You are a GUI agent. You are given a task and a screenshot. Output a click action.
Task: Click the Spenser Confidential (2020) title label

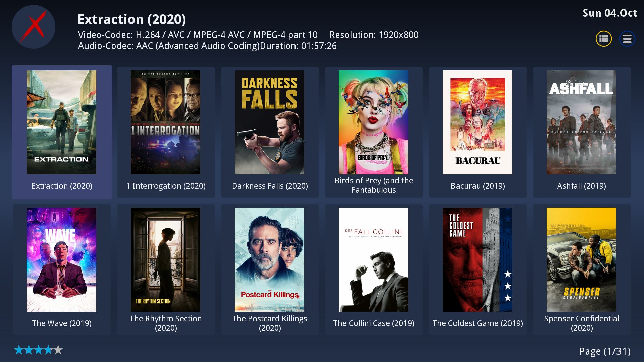tap(582, 323)
